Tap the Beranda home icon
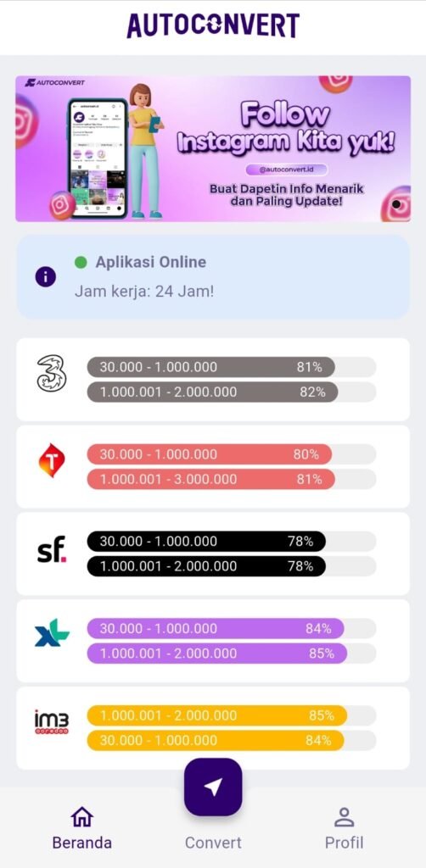 82,817
